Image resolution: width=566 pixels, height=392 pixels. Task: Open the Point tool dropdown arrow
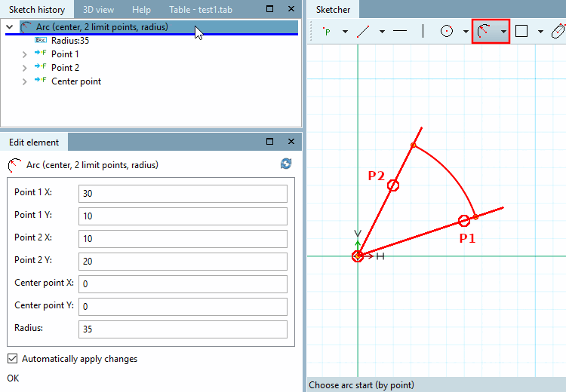tap(345, 32)
